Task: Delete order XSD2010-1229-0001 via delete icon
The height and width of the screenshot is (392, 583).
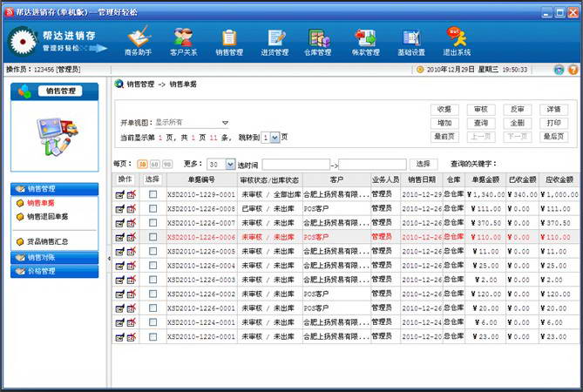Action: pyautogui.click(x=132, y=194)
